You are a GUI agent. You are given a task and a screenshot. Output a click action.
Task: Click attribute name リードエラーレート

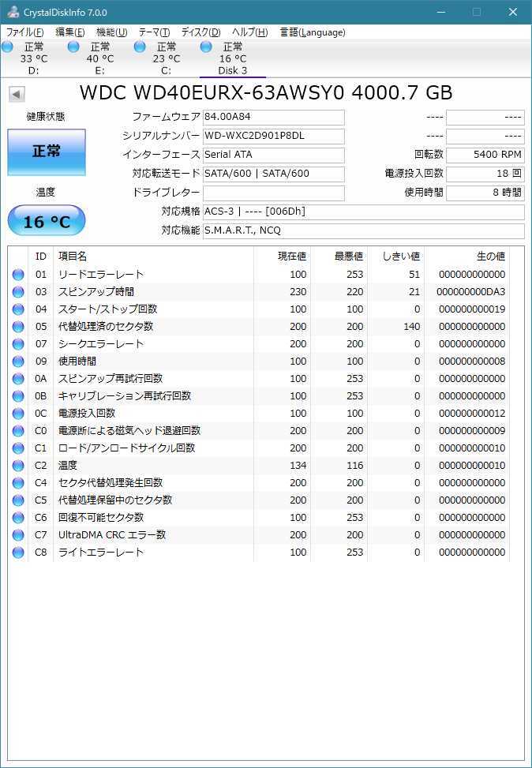(101, 275)
